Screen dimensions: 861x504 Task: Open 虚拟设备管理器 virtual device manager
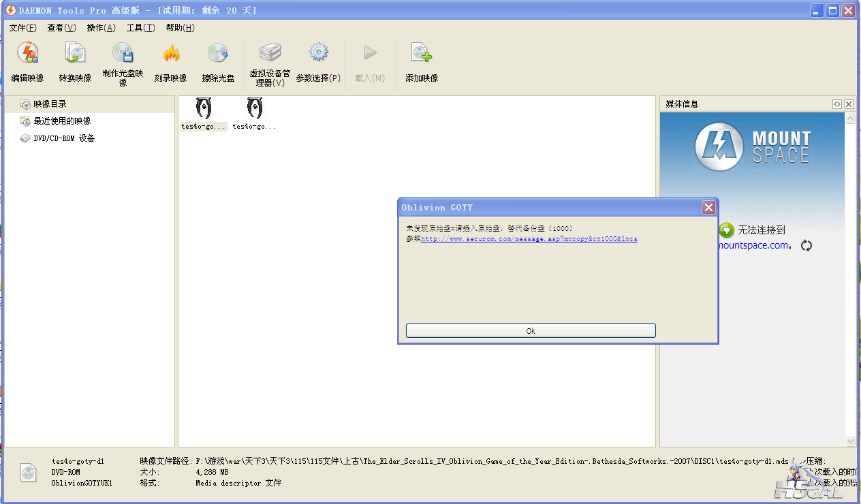click(x=270, y=54)
